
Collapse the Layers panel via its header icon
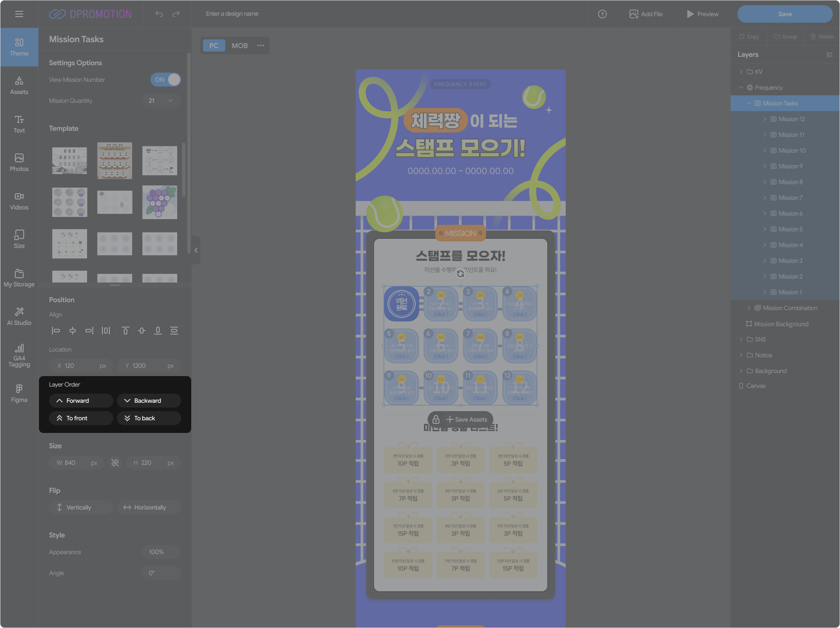pyautogui.click(x=829, y=55)
